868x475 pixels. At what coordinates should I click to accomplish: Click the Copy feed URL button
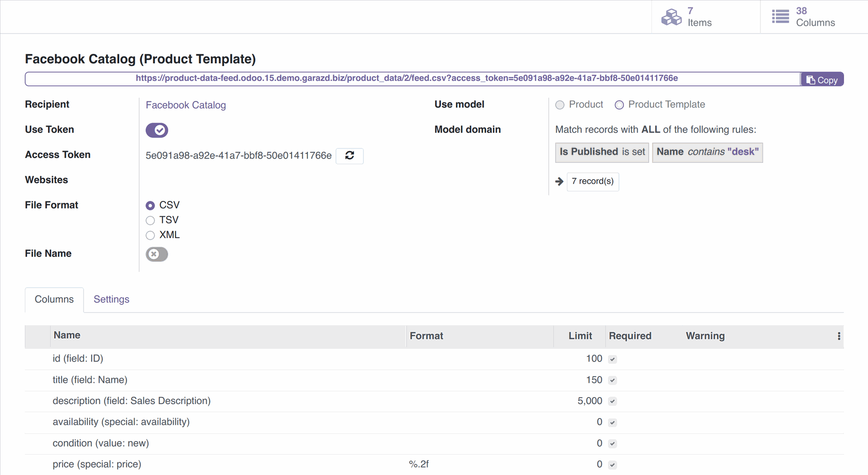822,80
